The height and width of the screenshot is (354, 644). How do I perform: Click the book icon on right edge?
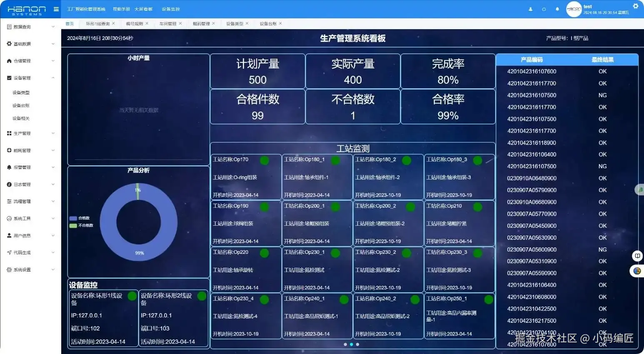637,256
